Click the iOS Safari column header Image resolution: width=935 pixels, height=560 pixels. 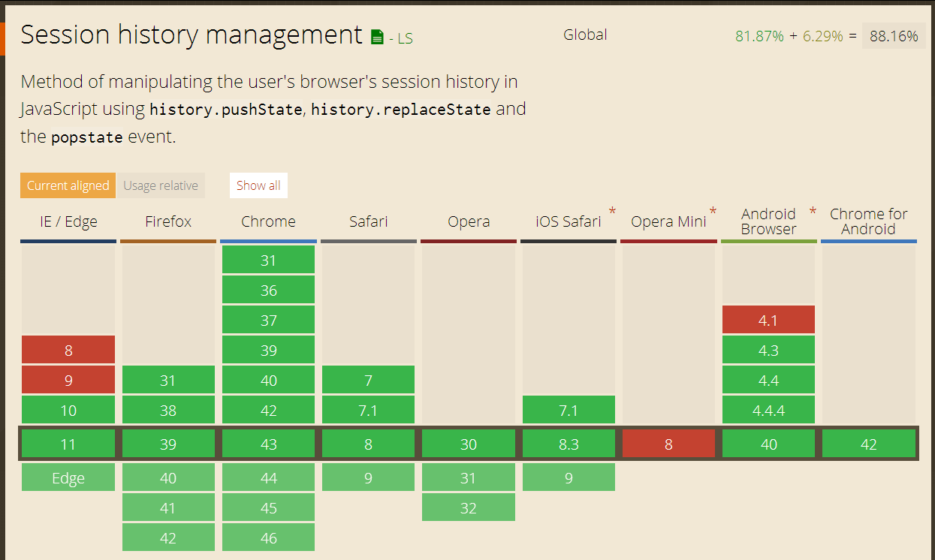click(569, 221)
